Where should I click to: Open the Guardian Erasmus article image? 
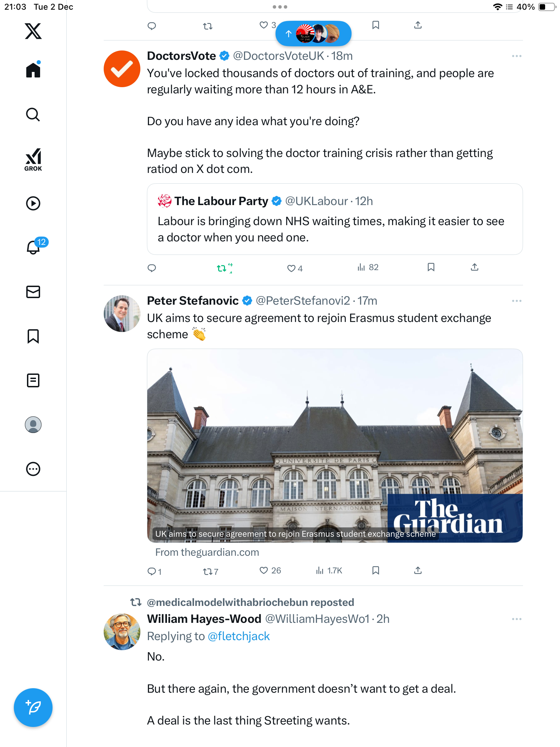click(335, 445)
